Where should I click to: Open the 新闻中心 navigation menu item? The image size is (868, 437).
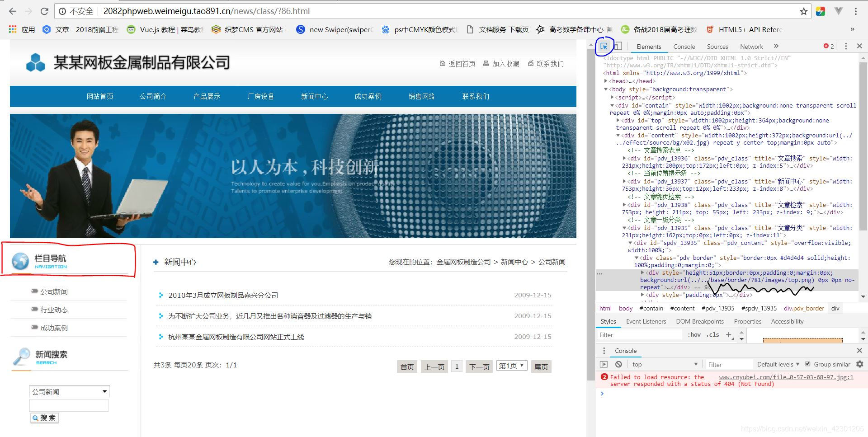click(315, 96)
